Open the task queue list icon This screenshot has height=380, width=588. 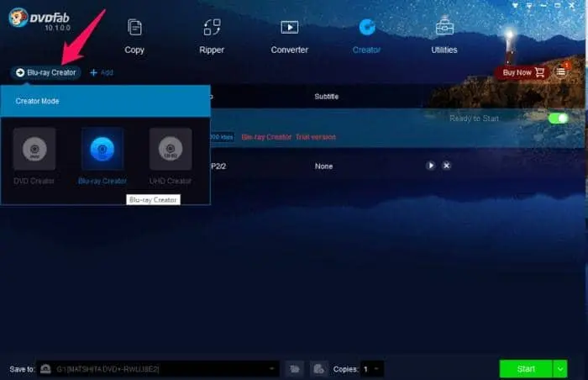click(x=561, y=71)
